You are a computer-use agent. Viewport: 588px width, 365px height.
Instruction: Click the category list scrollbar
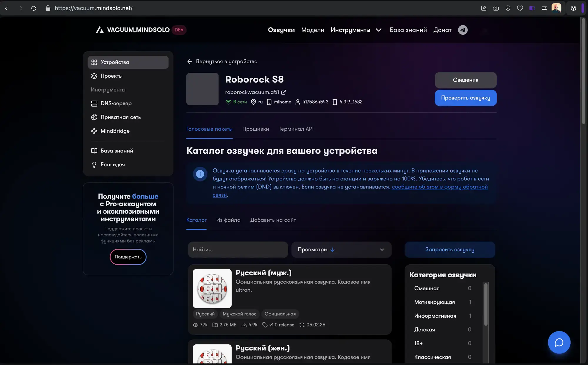click(x=486, y=304)
